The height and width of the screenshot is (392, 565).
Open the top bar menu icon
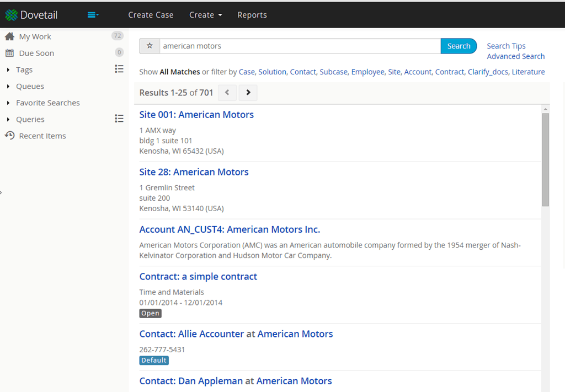tap(93, 14)
